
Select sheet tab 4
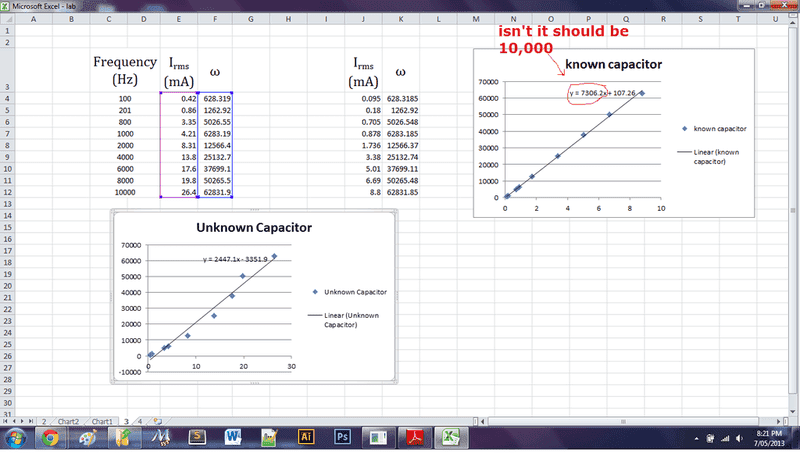(140, 421)
